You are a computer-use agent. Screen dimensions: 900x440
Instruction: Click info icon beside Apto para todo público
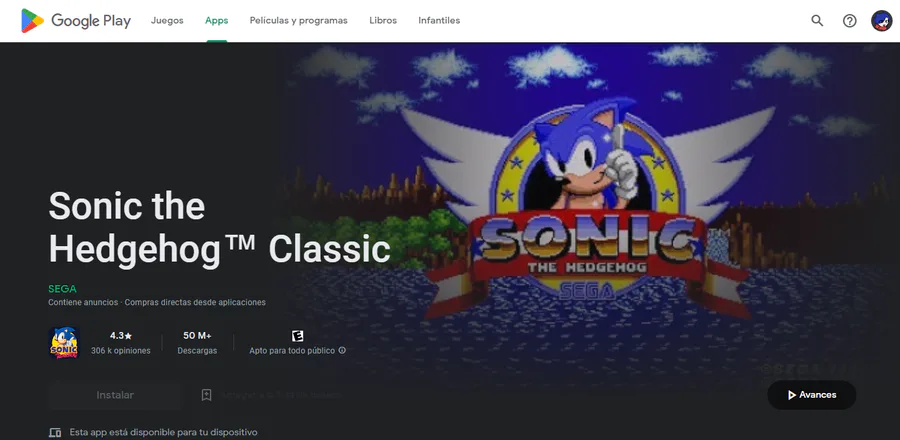click(x=342, y=351)
